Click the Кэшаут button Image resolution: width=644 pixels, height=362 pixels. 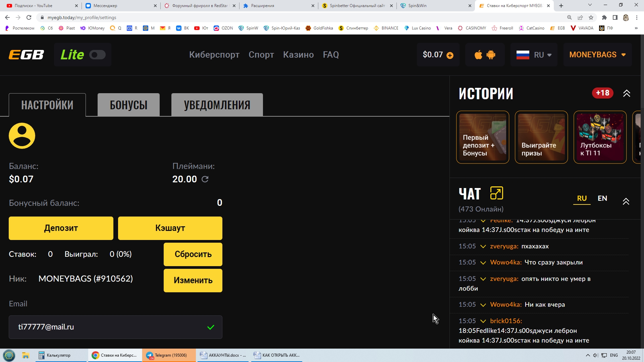[x=170, y=228]
